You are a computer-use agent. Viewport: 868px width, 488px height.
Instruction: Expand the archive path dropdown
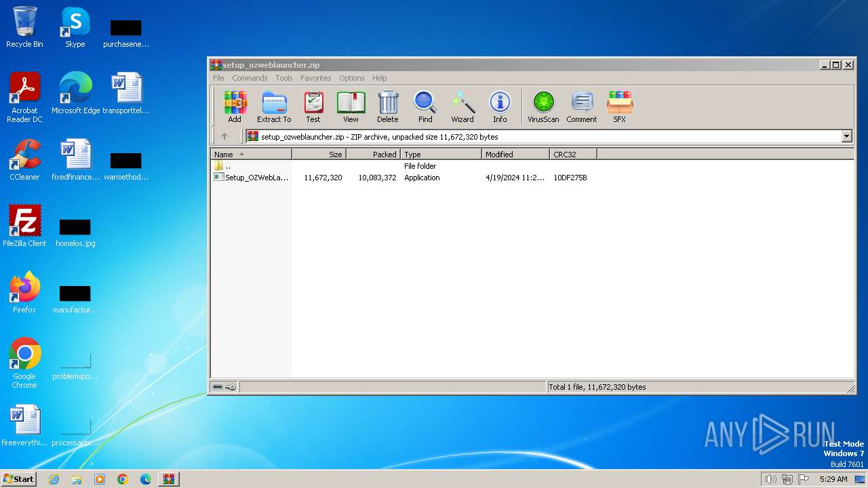846,136
